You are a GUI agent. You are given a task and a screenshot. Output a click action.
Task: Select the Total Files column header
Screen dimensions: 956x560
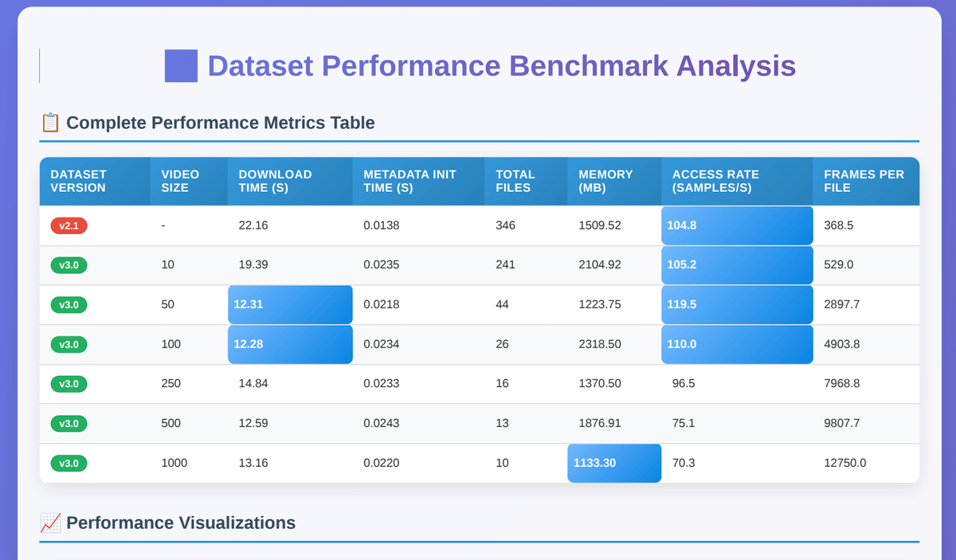[515, 181]
